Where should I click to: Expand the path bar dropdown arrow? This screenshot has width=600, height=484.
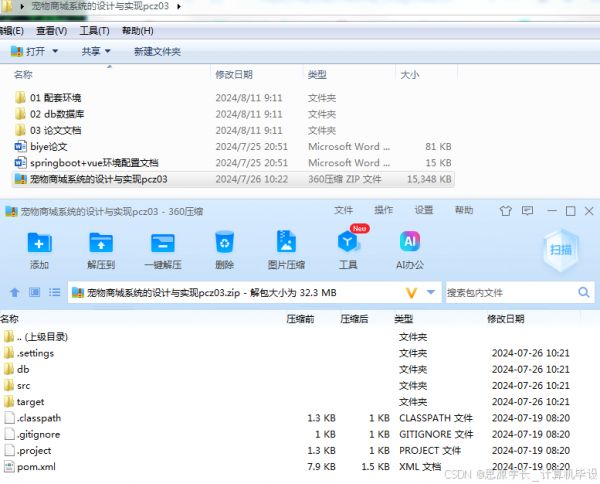431,293
